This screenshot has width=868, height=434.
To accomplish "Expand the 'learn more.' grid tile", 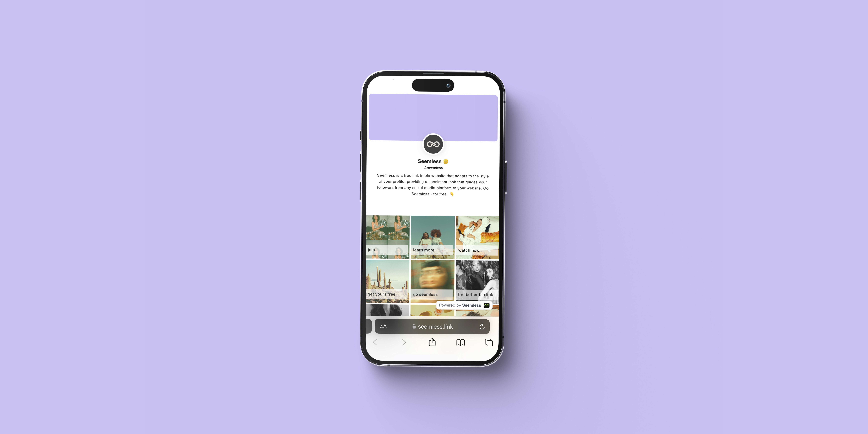I will (432, 235).
